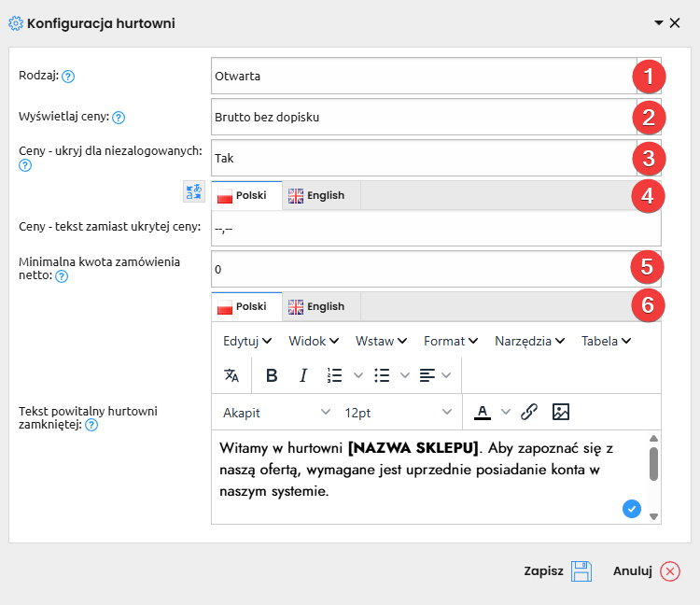Expand the text alignment dropdown arrow
This screenshot has width=700, height=605.
point(446,375)
